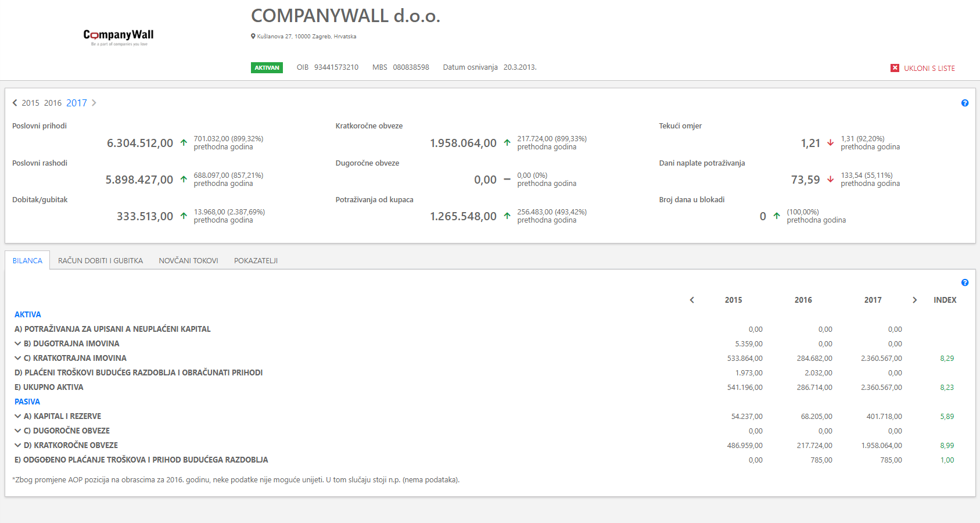Expand A) Kapital i rezerve row
The width and height of the screenshot is (980, 523).
click(x=18, y=416)
